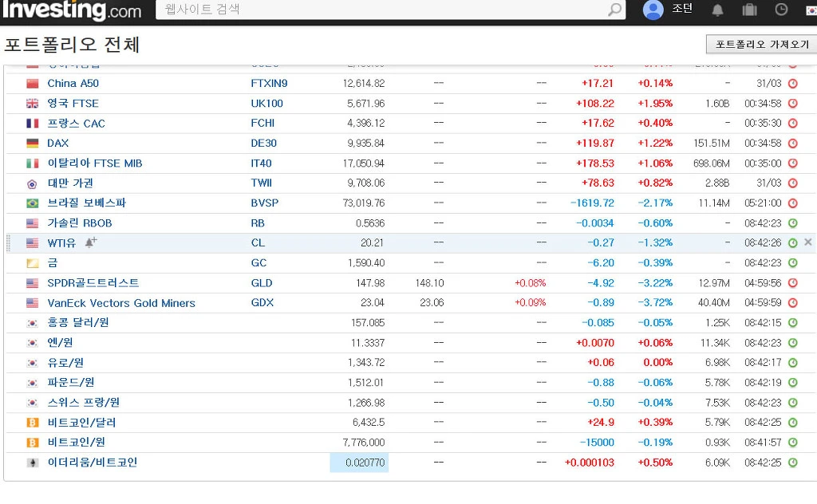Open the 파운드/원 link
817x504 pixels.
click(x=71, y=382)
